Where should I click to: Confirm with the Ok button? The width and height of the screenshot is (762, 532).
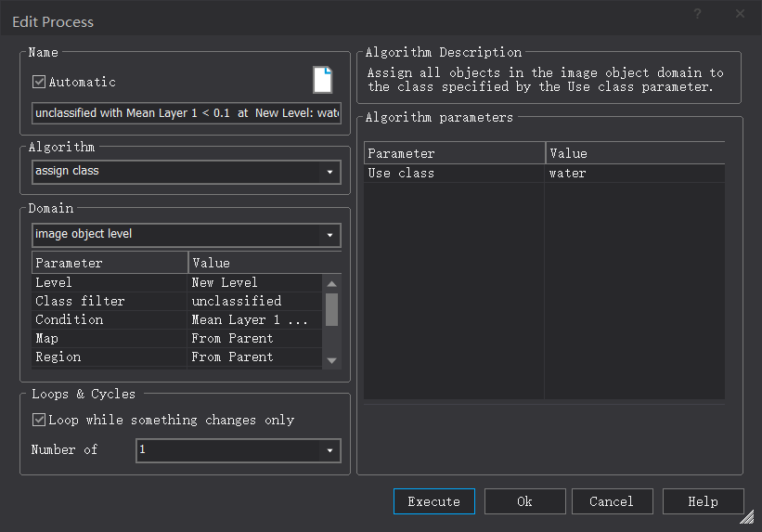click(524, 501)
